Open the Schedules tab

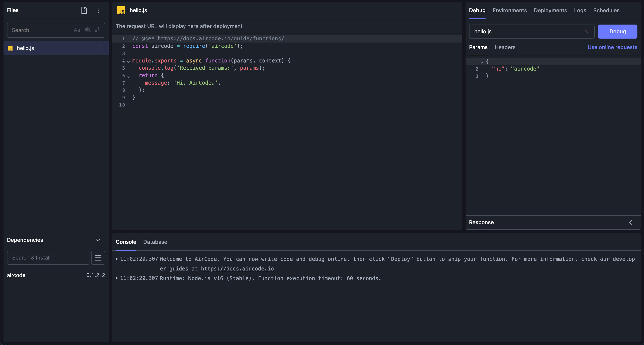tap(606, 11)
